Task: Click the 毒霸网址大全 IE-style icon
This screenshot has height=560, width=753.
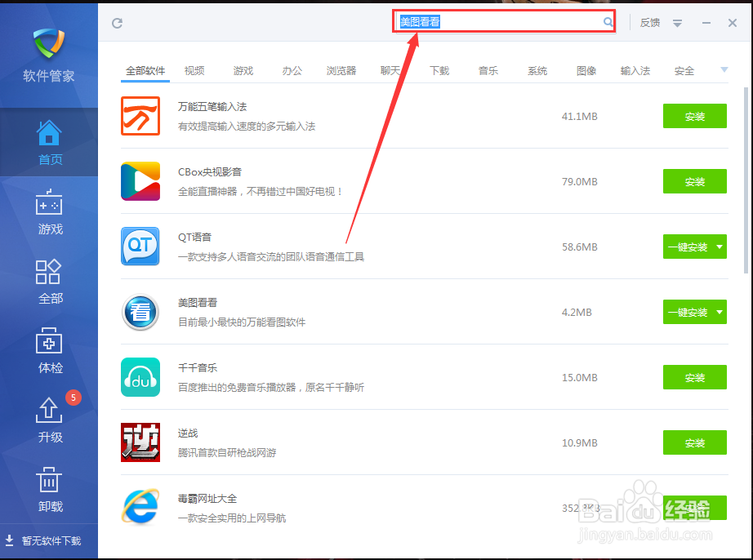Action: (x=140, y=507)
